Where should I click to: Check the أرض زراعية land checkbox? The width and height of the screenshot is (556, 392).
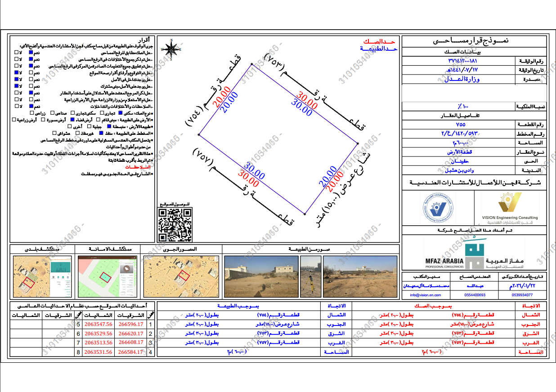coord(14,120)
